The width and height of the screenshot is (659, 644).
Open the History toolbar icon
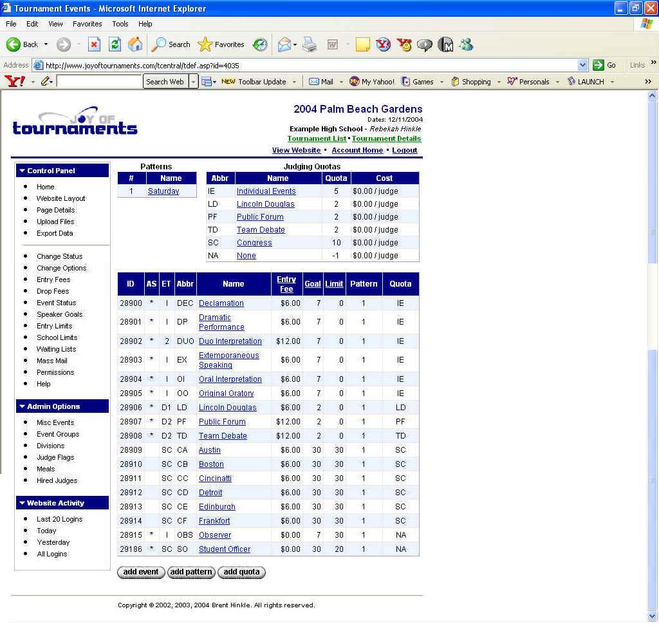pyautogui.click(x=260, y=44)
